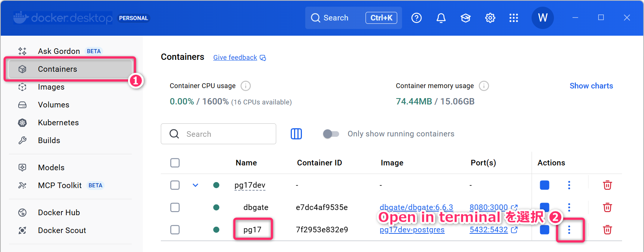Screen dimensions: 644x252
Task: Open the 5432:5432 port link
Action: pos(488,230)
